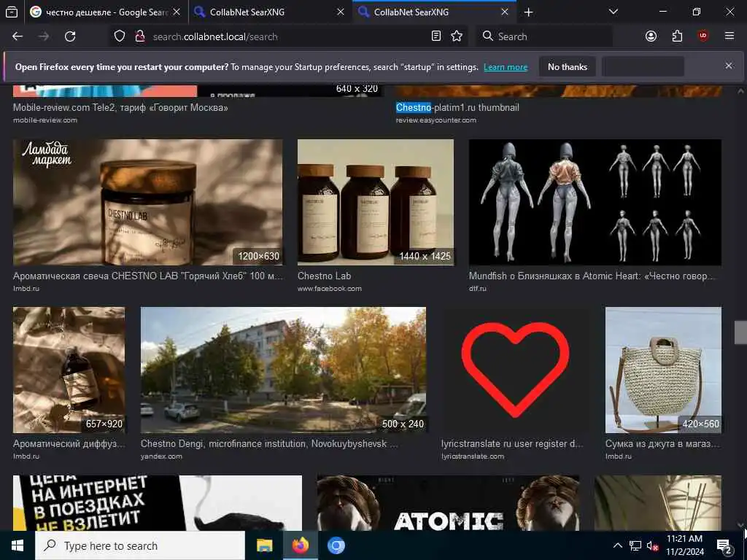
Task: Click the lyricstranslate ru user title
Action: 512,443
